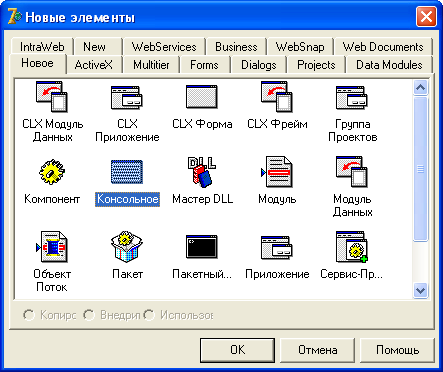Click the scrollbar up arrow
Image resolution: width=443 pixels, height=372 pixels.
click(x=420, y=88)
